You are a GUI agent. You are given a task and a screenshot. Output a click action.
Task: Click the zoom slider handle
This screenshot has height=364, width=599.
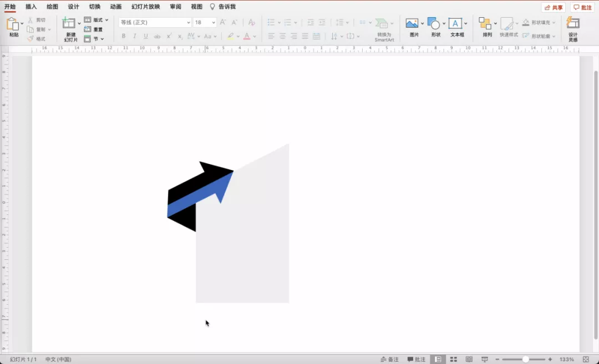coord(526,360)
